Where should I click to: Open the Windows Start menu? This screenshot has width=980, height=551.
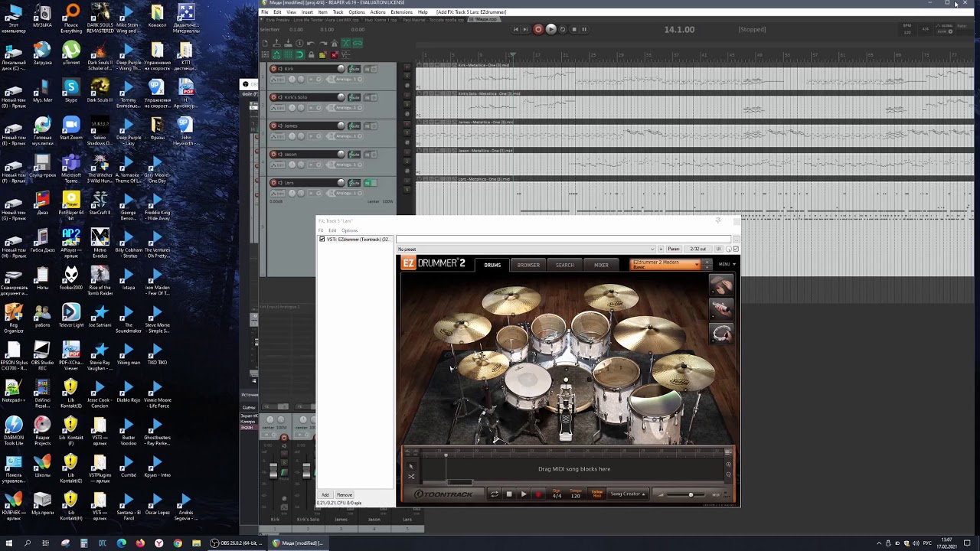[8, 543]
